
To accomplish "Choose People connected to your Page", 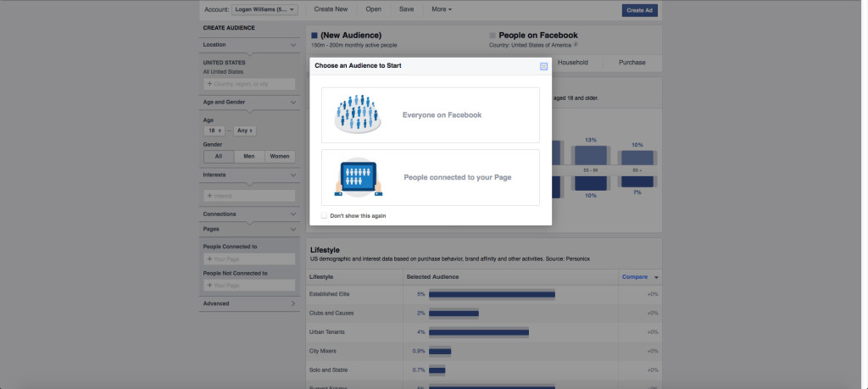I will pyautogui.click(x=430, y=178).
